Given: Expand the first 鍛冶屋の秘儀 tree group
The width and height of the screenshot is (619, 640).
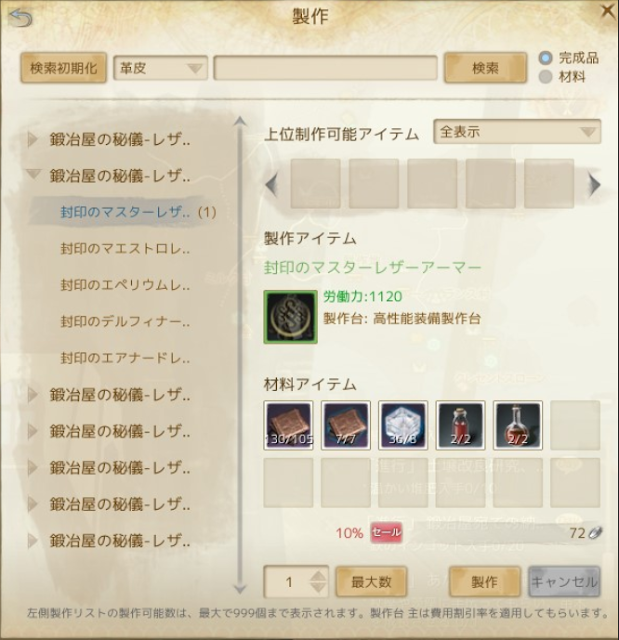Looking at the screenshot, I should [x=33, y=140].
